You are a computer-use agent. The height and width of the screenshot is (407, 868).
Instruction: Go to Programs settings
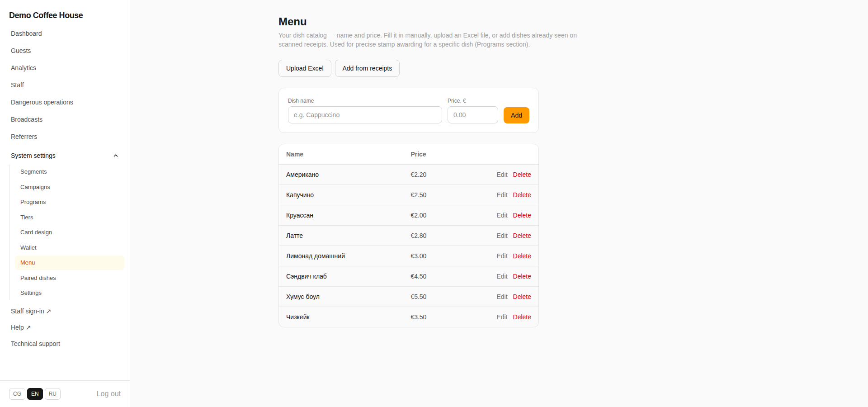click(x=33, y=202)
